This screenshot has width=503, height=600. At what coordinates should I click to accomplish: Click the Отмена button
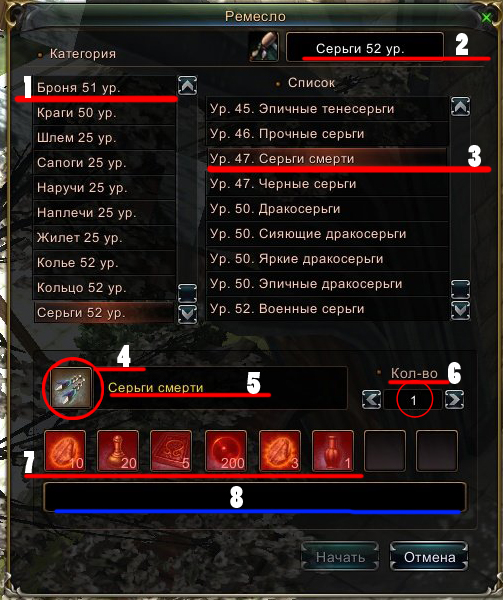pyautogui.click(x=429, y=557)
